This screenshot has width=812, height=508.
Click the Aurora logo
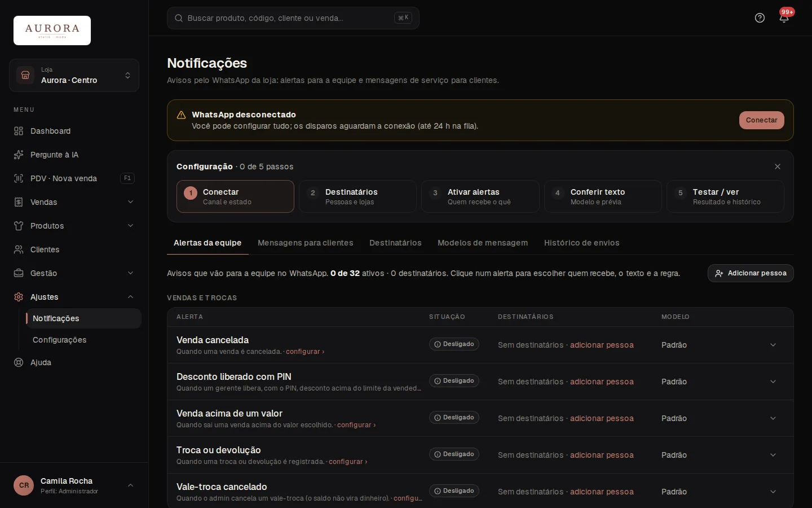(x=52, y=30)
